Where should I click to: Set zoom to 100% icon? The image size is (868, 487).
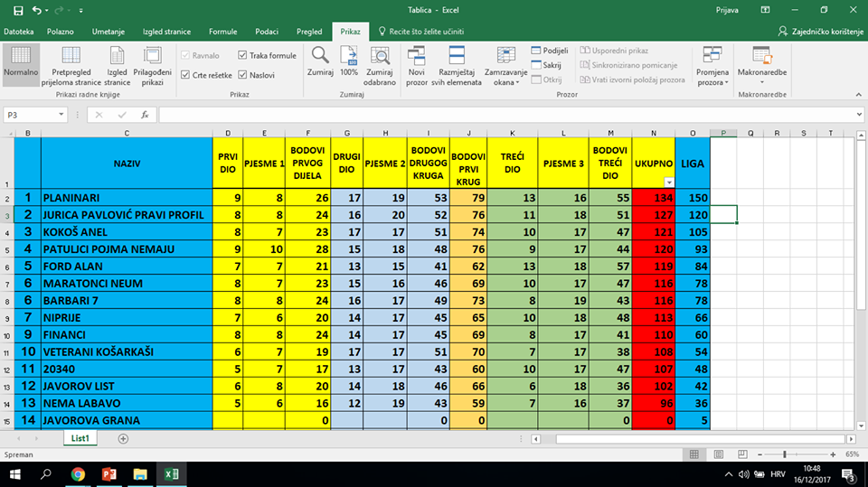coord(349,58)
